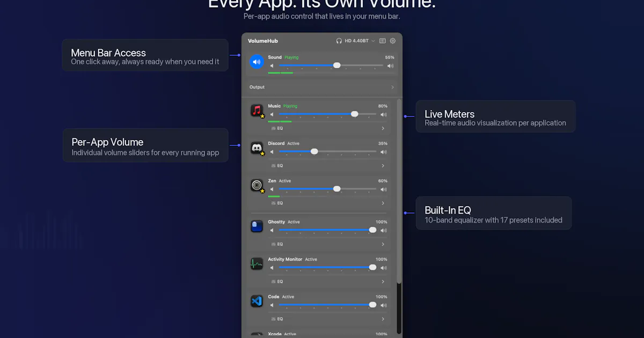Click the max-volume speaker icon for Ghostty

point(383,230)
